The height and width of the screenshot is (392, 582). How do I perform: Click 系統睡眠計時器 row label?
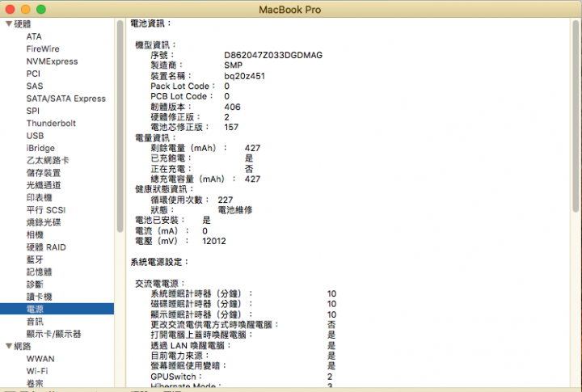201,293
